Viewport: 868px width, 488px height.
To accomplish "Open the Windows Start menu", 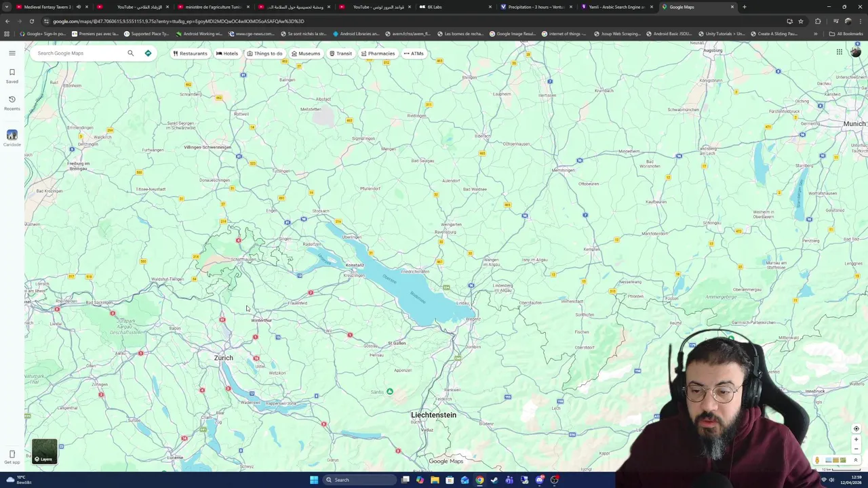I will [314, 480].
